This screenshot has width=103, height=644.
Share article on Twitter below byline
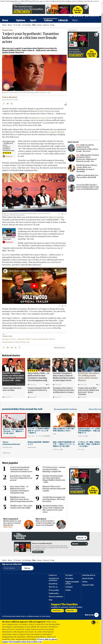pos(8,103)
